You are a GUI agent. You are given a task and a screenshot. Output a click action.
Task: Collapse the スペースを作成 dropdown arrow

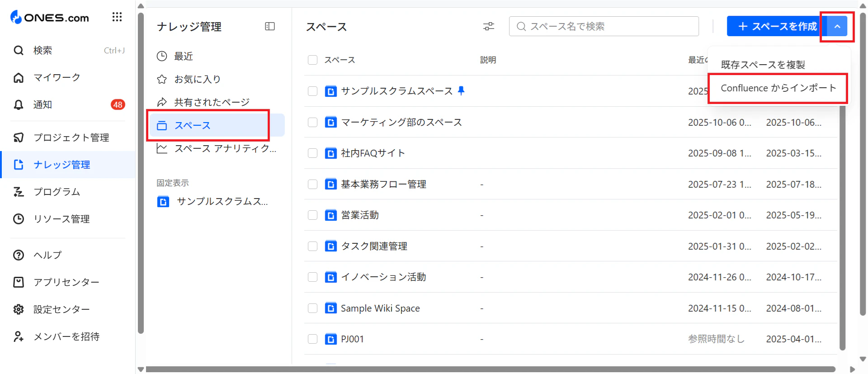(837, 26)
